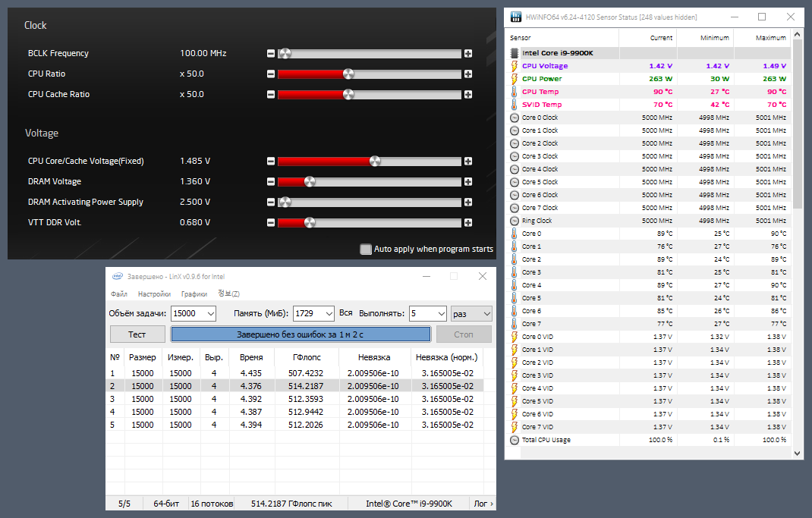Decrease CPU Cache Ratio with minus button

(271, 94)
